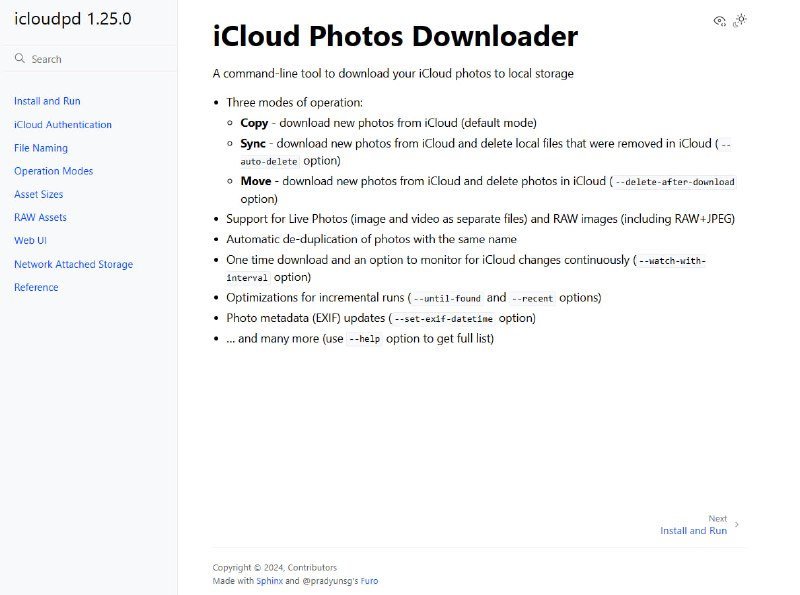Open the Reference page

[35, 287]
